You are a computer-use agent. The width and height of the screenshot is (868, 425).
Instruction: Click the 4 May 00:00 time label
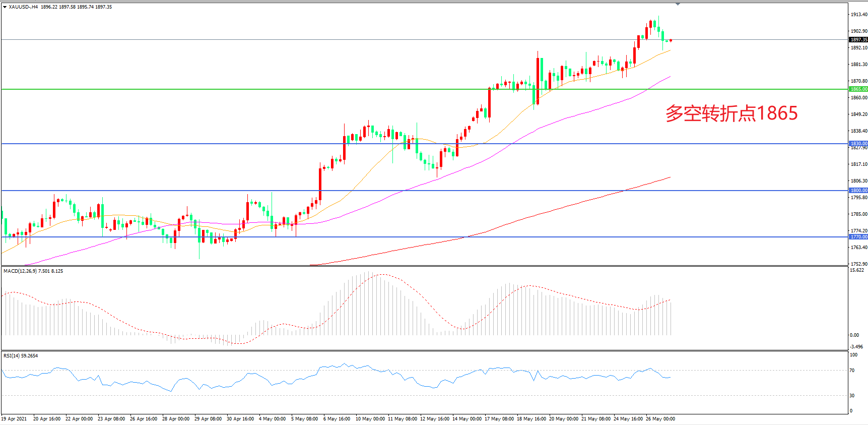(272, 419)
